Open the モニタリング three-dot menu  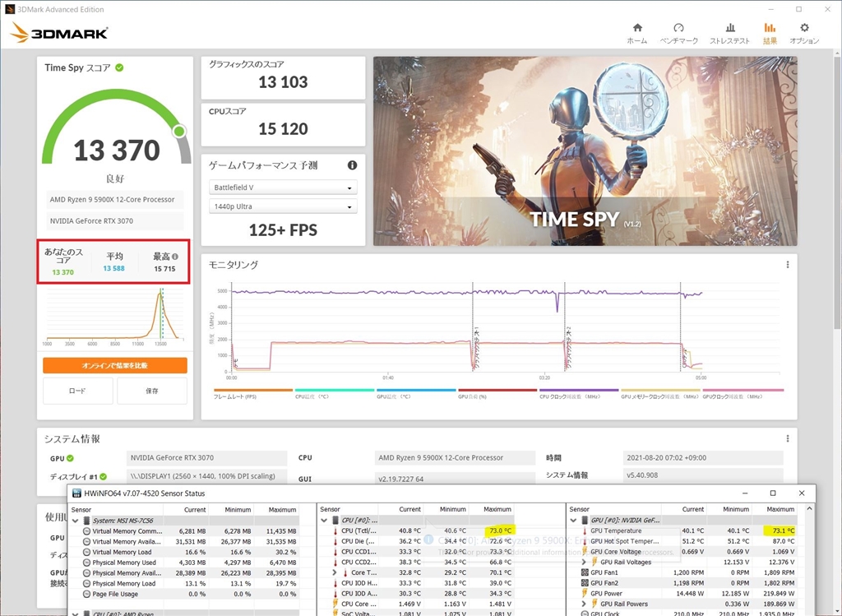[x=788, y=265]
